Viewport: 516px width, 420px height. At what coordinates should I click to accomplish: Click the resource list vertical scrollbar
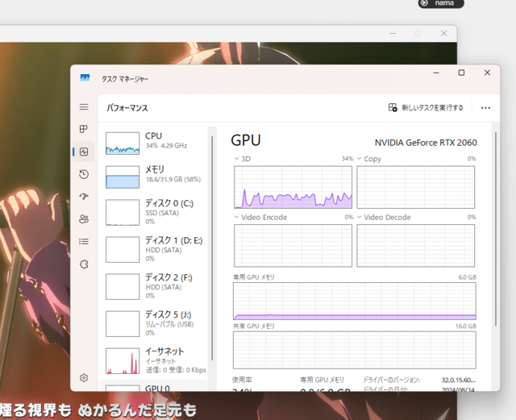click(212, 242)
